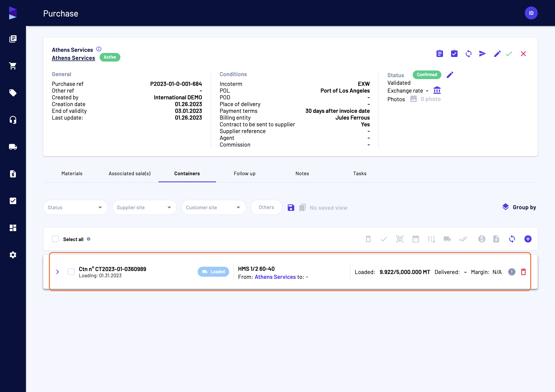Switch to the Notes tab
This screenshot has height=392, width=555.
pyautogui.click(x=302, y=174)
